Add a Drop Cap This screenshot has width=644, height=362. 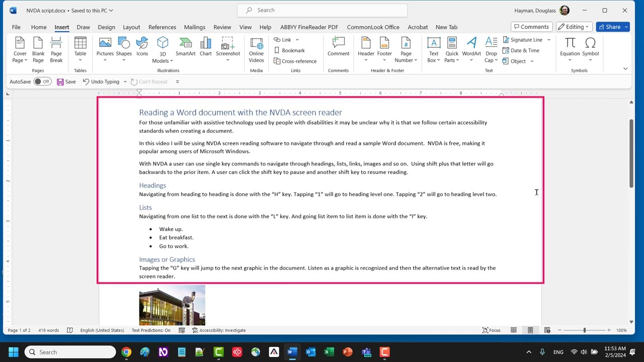pyautogui.click(x=491, y=50)
